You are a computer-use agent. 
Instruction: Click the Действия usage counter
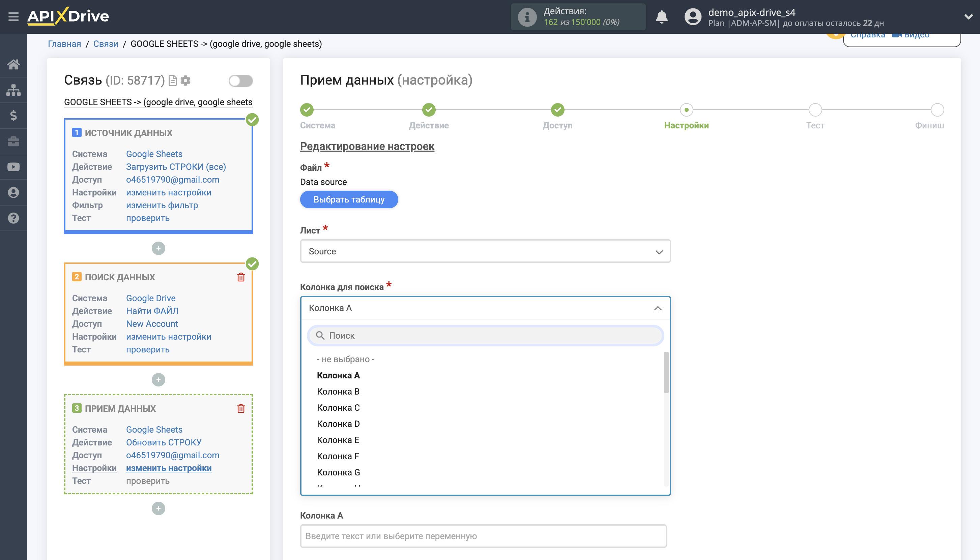click(578, 17)
